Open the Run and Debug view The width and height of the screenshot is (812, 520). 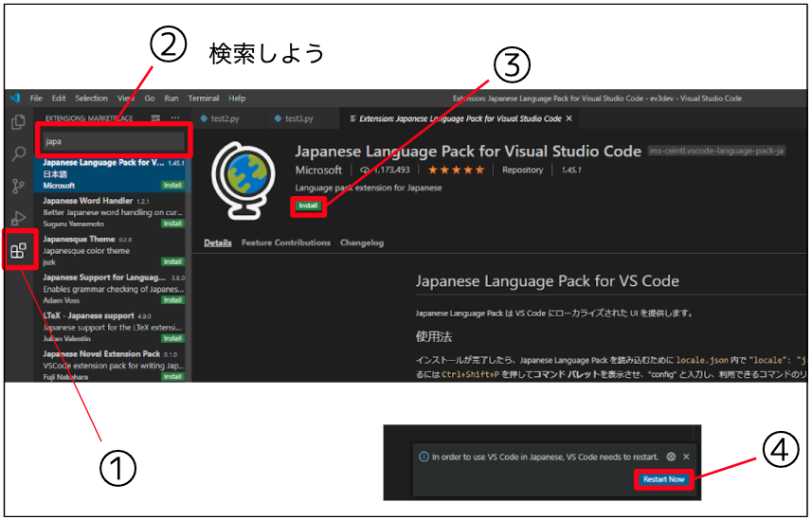[18, 218]
